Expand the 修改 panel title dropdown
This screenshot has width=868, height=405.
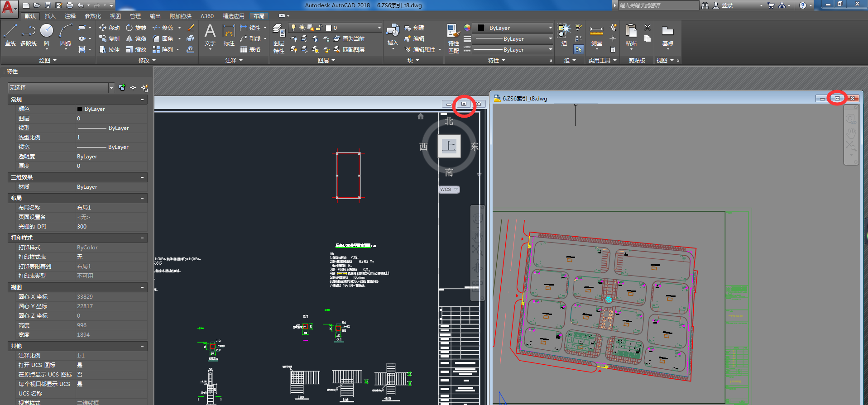(147, 60)
